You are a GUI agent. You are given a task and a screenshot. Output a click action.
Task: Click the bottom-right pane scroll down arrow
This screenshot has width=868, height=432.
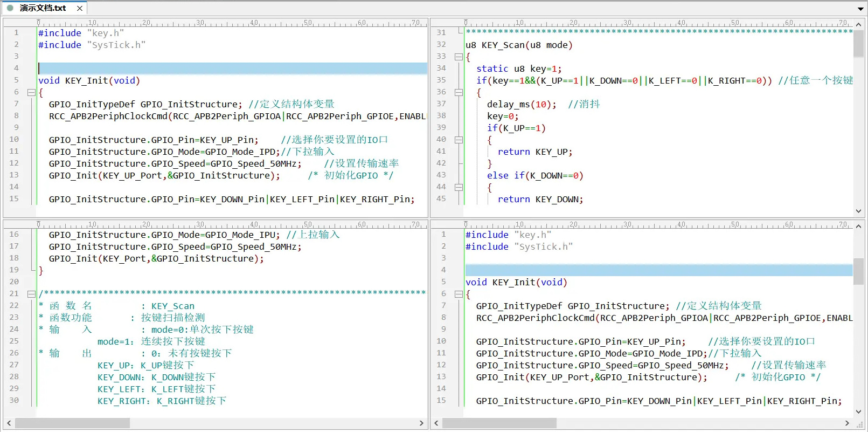click(859, 412)
